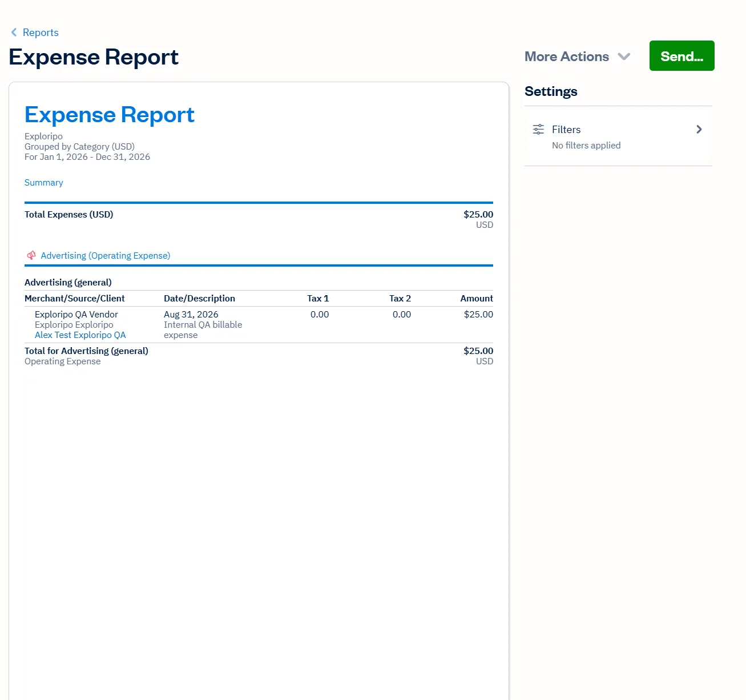
Task: Click the Aug 31, 2026 date
Action: tap(191, 315)
